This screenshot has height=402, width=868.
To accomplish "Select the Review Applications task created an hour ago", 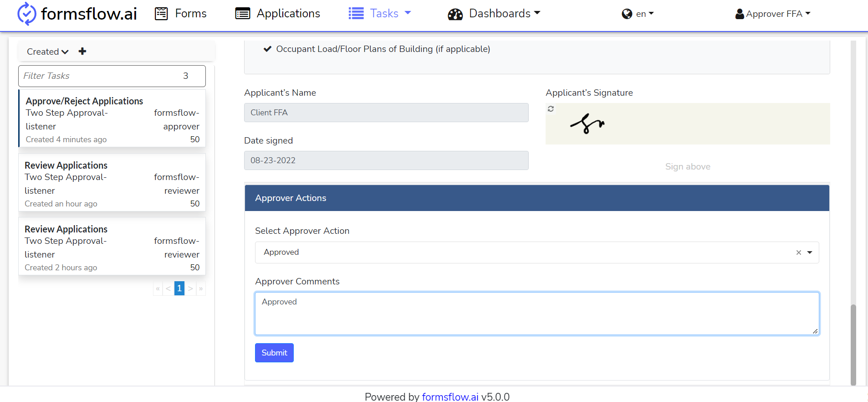I will pyautogui.click(x=112, y=182).
